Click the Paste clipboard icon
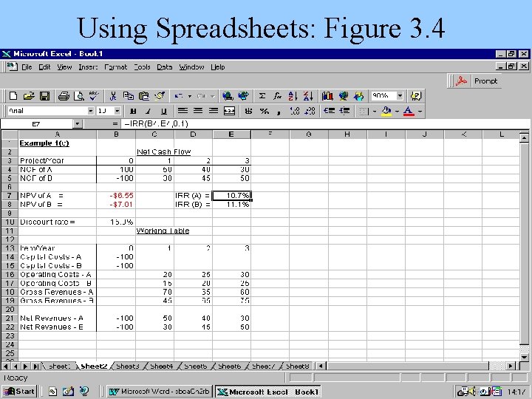This screenshot has height=399, width=532. coord(144,96)
